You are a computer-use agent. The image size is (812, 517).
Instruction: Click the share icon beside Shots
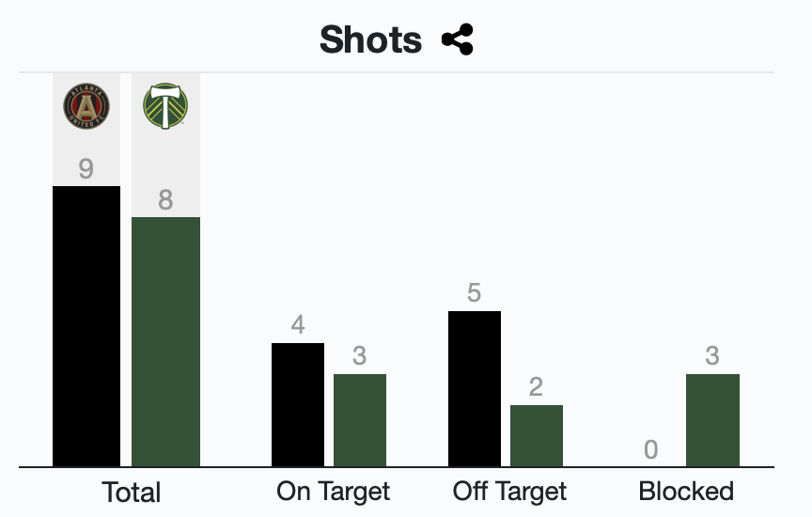(x=458, y=40)
